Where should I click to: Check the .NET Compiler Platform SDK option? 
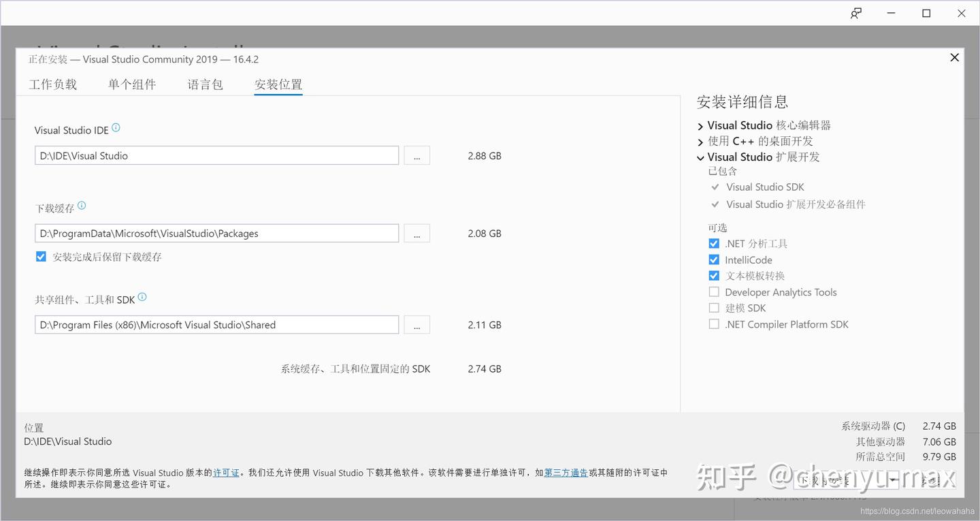click(x=714, y=324)
